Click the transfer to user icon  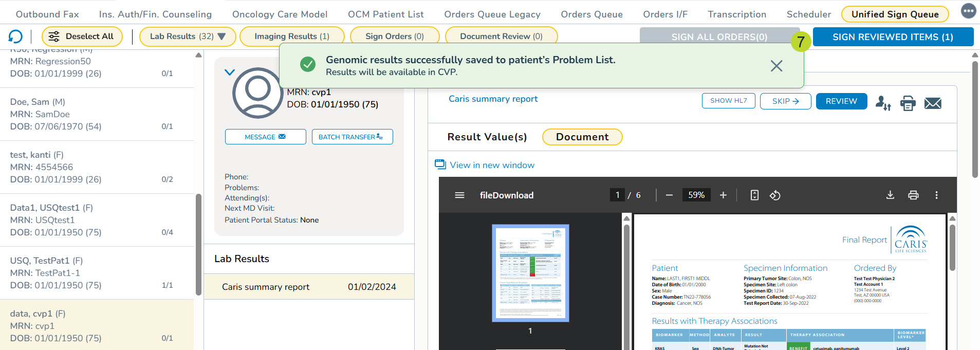click(x=883, y=103)
